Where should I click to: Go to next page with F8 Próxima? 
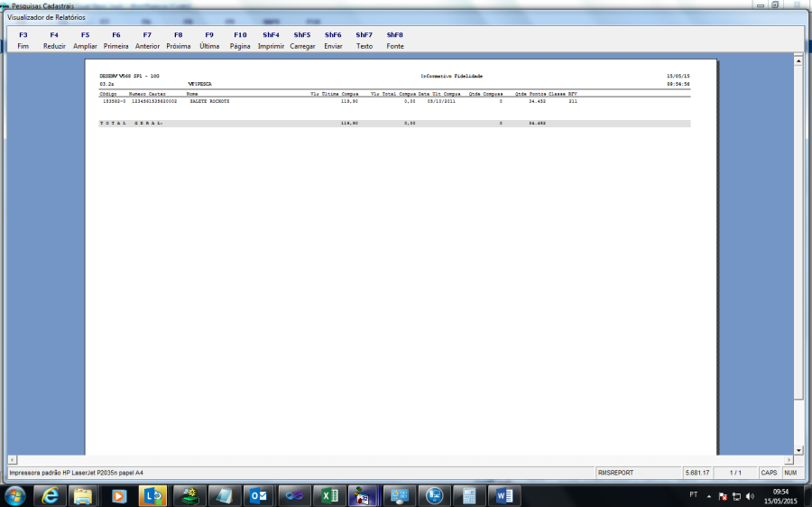tap(178, 41)
